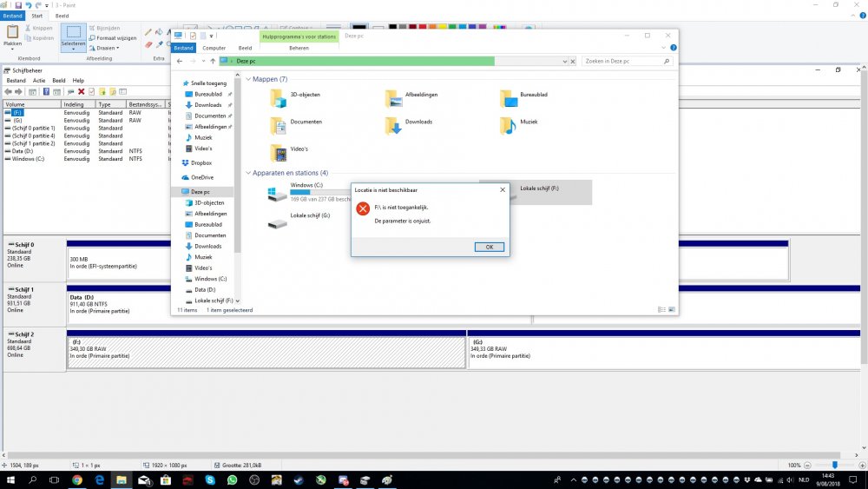Click OK in the error dialog
Screen dimensions: 868x489
point(490,247)
